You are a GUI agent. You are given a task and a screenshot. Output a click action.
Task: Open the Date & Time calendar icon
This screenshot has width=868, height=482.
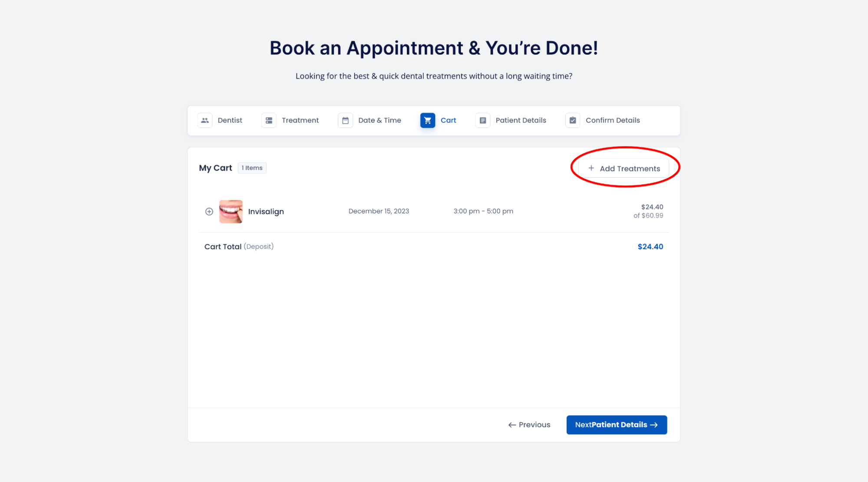345,120
